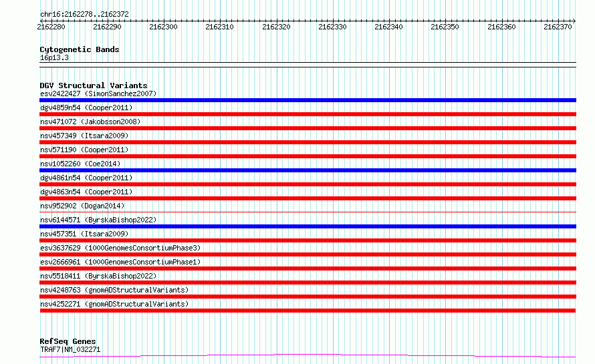Click ruler position 2162350
Screen dimensions: 595x364
tap(445, 27)
